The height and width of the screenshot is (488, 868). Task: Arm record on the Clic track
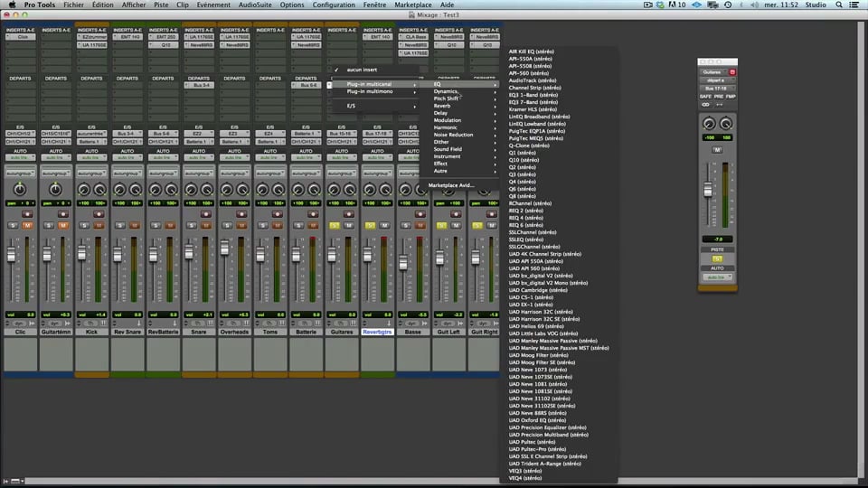tap(27, 214)
